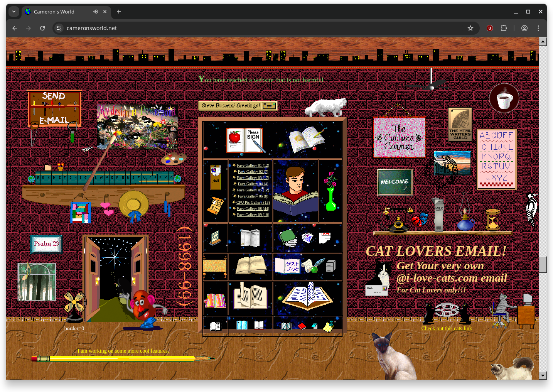
Task: Open the browser Extensions puzzle icon
Action: [x=504, y=28]
